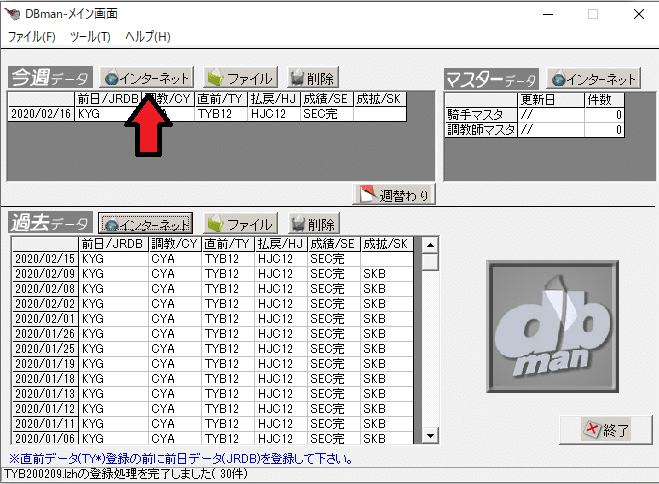659x484 pixels.
Task: Click 削除 button in 過去データ section
Action: coord(314,223)
